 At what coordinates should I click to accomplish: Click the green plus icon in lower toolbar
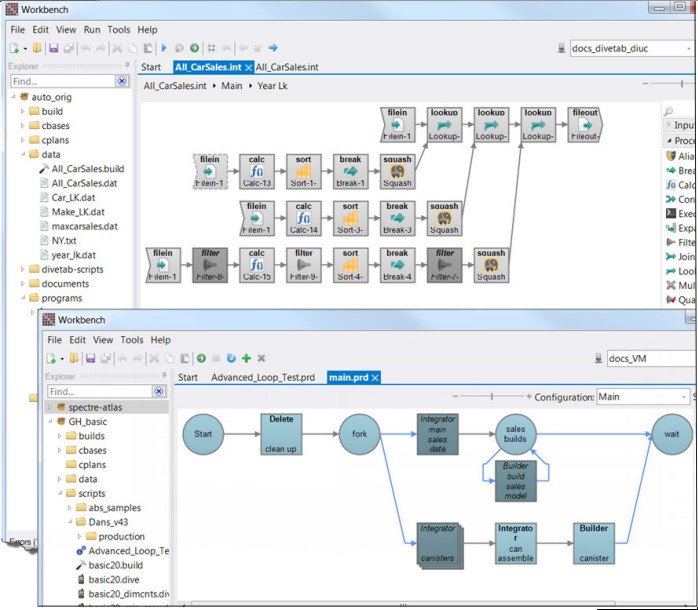[246, 358]
